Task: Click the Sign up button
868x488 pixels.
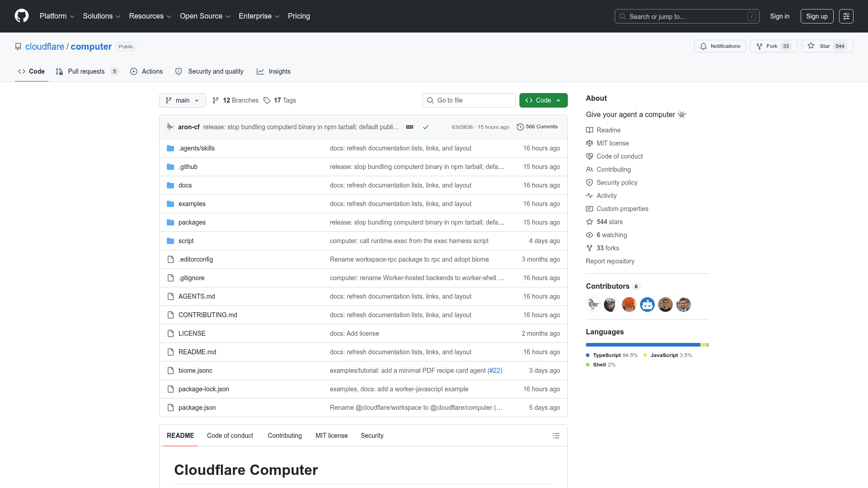Action: (x=817, y=16)
